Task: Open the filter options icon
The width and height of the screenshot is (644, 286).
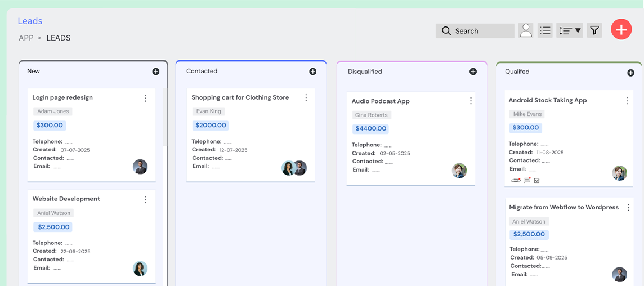Action: click(594, 30)
